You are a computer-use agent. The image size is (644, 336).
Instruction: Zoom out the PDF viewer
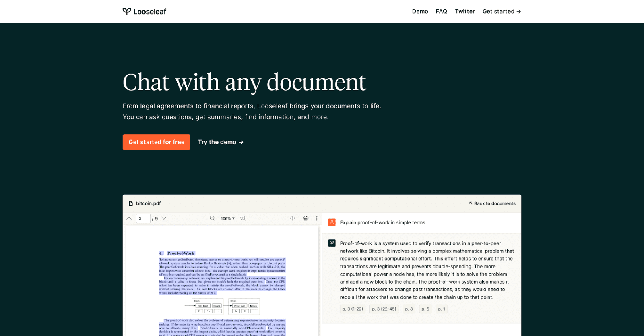pos(212,218)
